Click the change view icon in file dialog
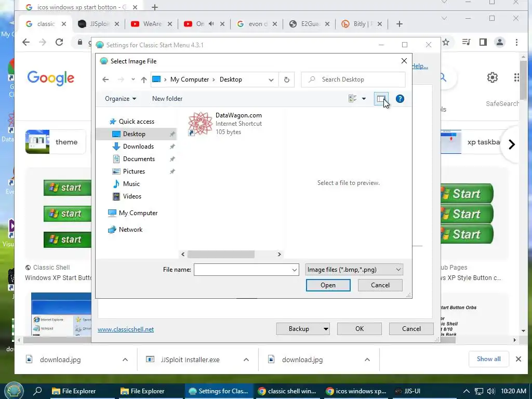This screenshot has height=399, width=532. point(353,99)
